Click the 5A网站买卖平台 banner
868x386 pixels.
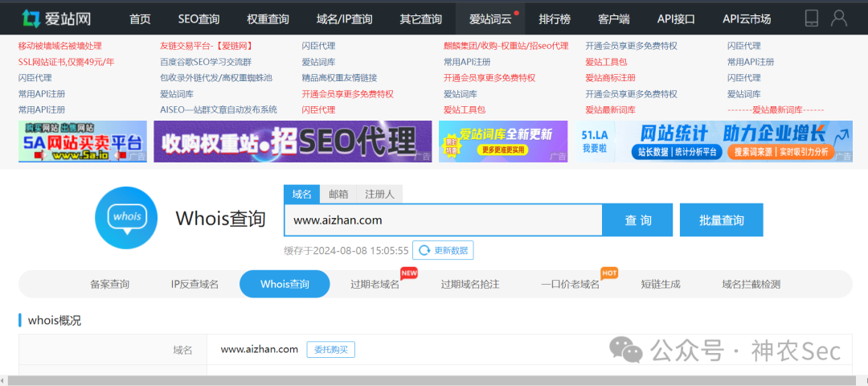(83, 142)
